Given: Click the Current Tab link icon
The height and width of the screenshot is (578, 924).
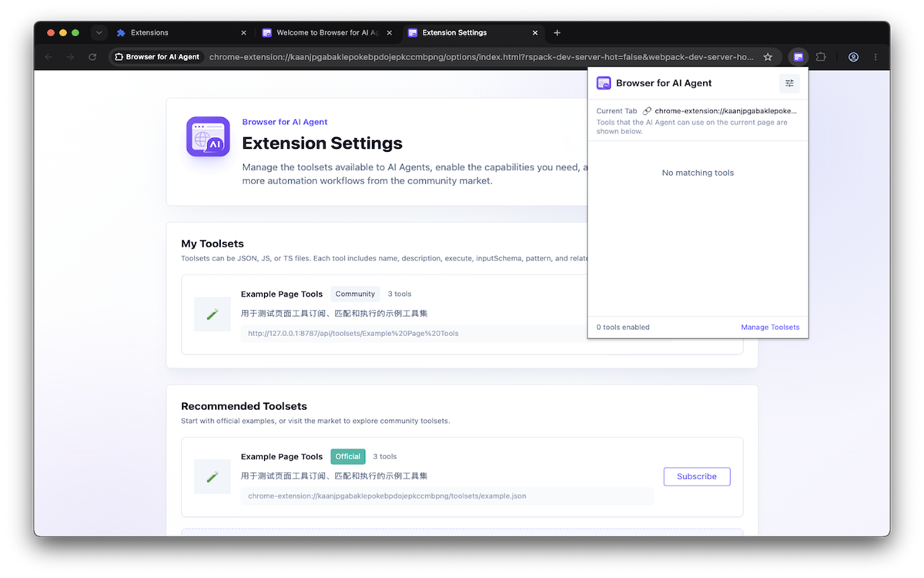Looking at the screenshot, I should [647, 111].
